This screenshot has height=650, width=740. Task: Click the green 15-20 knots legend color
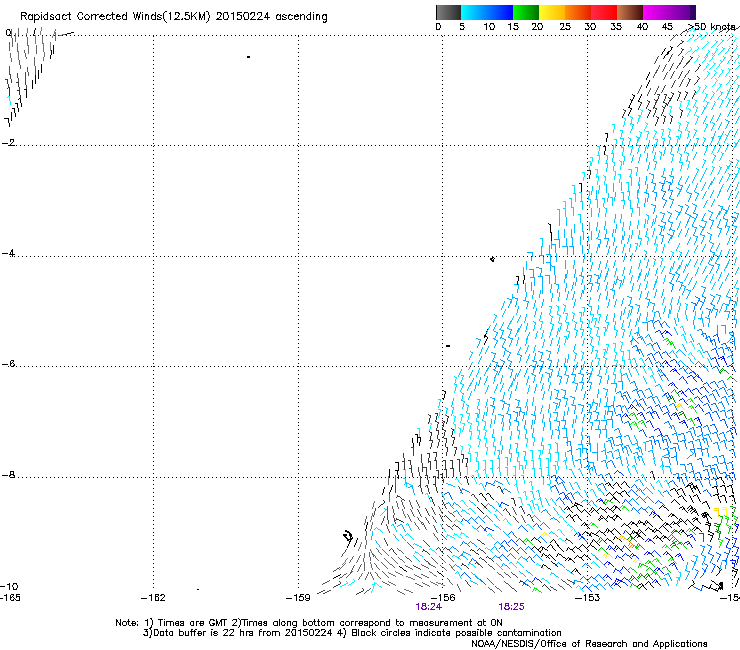(526, 12)
